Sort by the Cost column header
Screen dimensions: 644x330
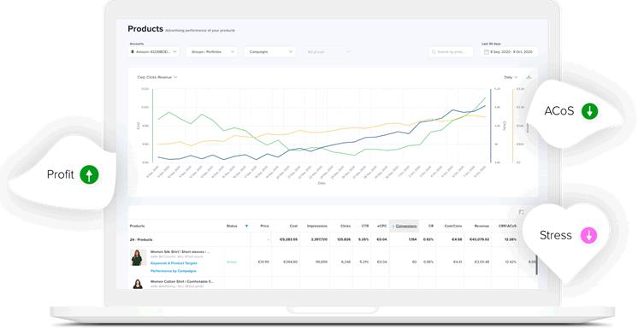(x=293, y=227)
